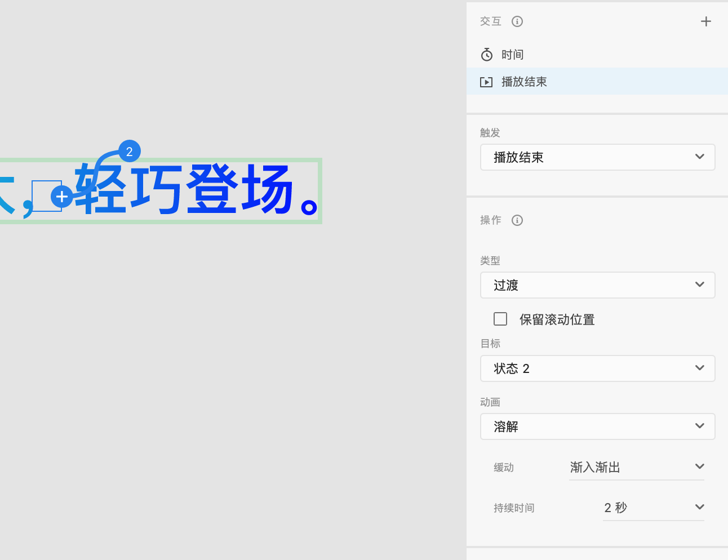Image resolution: width=728 pixels, height=560 pixels.
Task: Open the 动画 dropdown showing 溶解
Action: (597, 426)
